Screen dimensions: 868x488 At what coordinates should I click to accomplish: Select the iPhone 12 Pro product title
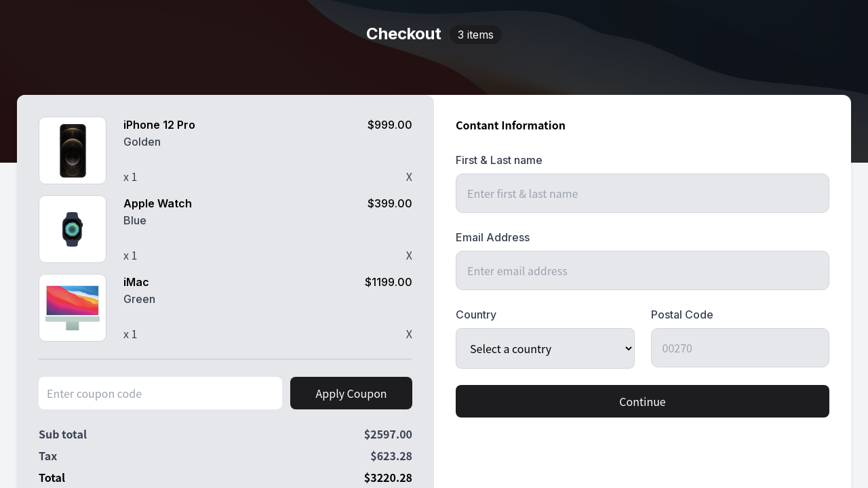tap(159, 125)
